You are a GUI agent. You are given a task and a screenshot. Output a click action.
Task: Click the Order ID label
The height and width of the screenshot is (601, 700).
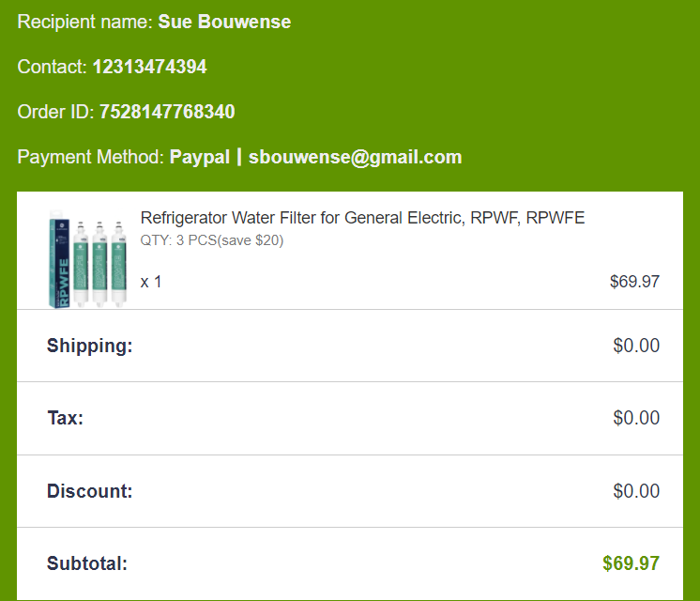pos(55,112)
